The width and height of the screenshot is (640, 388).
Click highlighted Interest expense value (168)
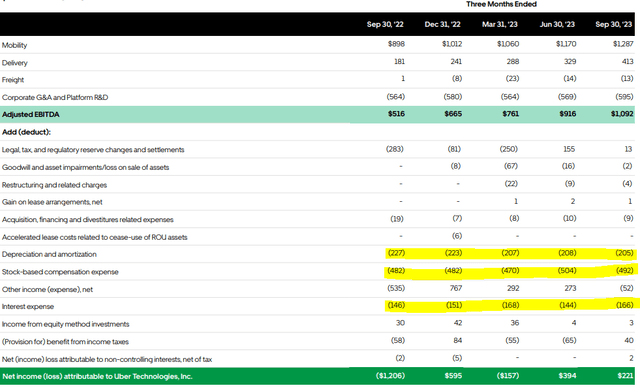511,305
